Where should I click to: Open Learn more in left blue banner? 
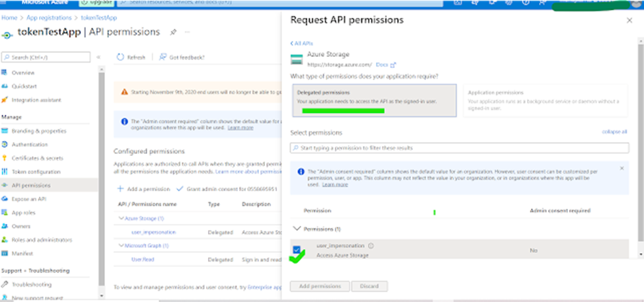[240, 128]
